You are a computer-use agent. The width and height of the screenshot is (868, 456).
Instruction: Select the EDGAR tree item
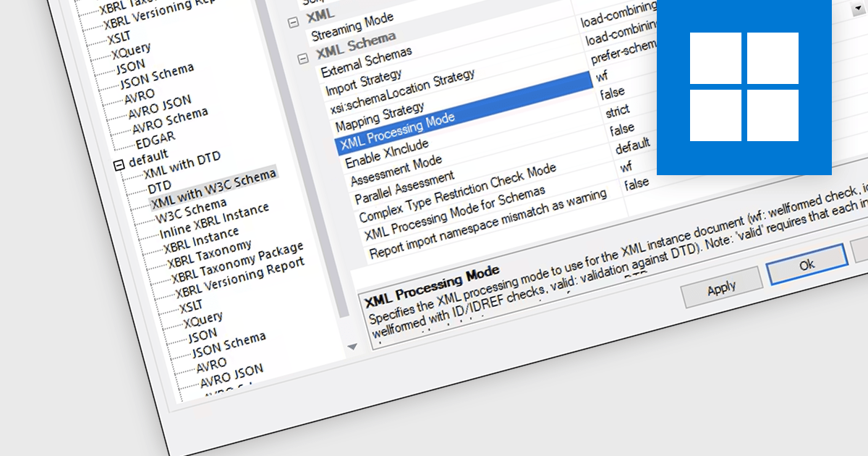[156, 138]
